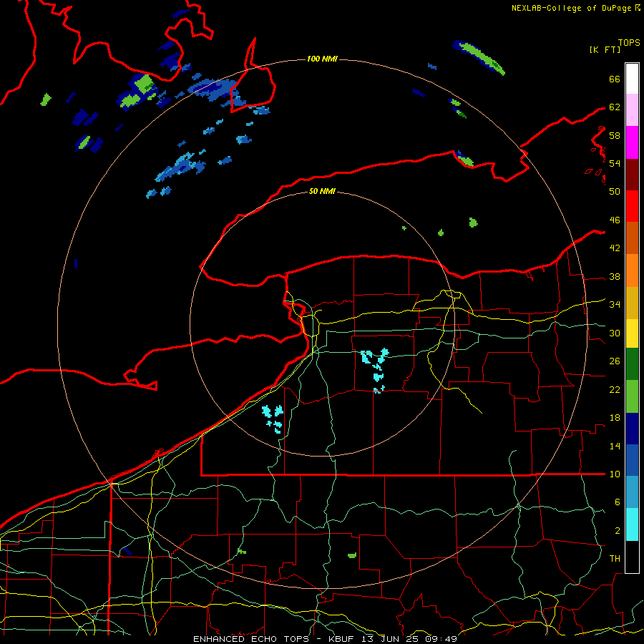Click the "TOPS" legend heading

(629, 43)
